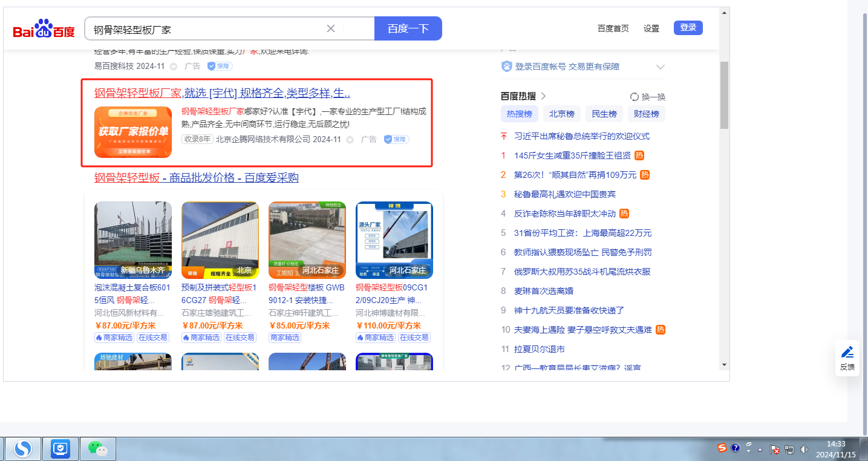Click the orange 获取厂家报价单 ad image
Image resolution: width=868 pixels, height=461 pixels.
click(x=133, y=132)
